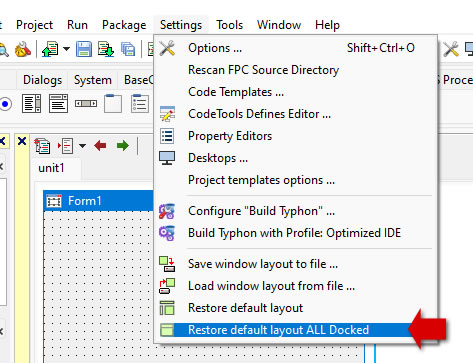Click the build tools icon in the toolbar
The height and width of the screenshot is (363, 473).
[x=23, y=49]
